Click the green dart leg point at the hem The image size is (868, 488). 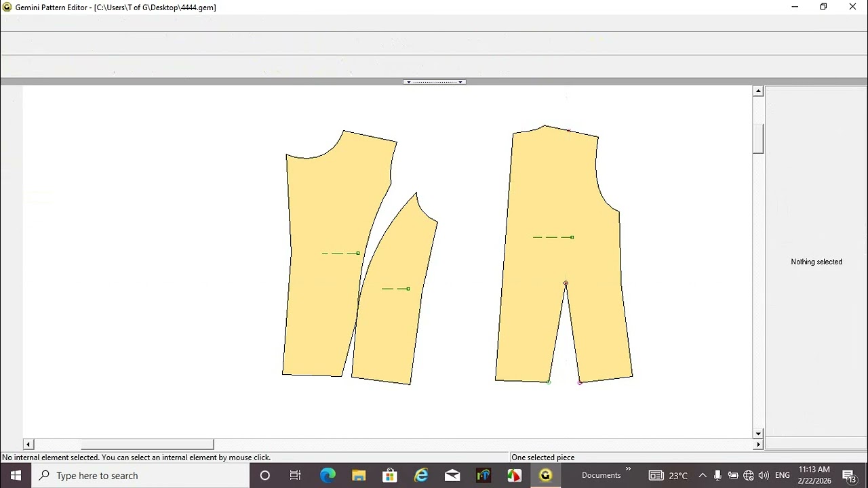[x=549, y=382]
